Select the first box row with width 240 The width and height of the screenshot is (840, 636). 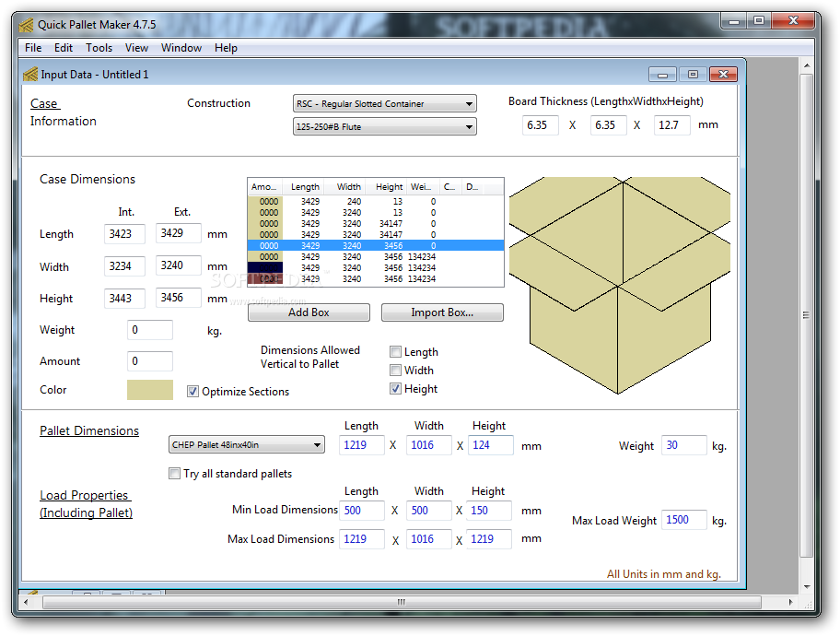(376, 202)
